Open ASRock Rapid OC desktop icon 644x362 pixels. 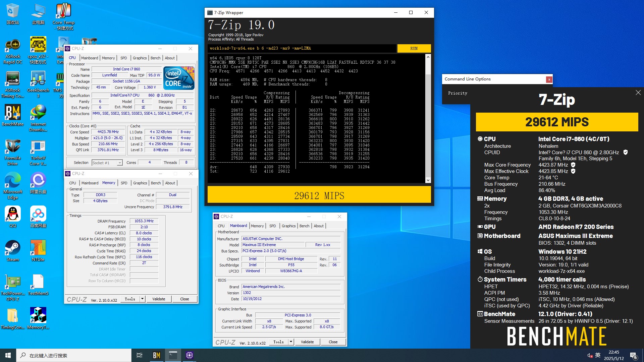tap(12, 51)
